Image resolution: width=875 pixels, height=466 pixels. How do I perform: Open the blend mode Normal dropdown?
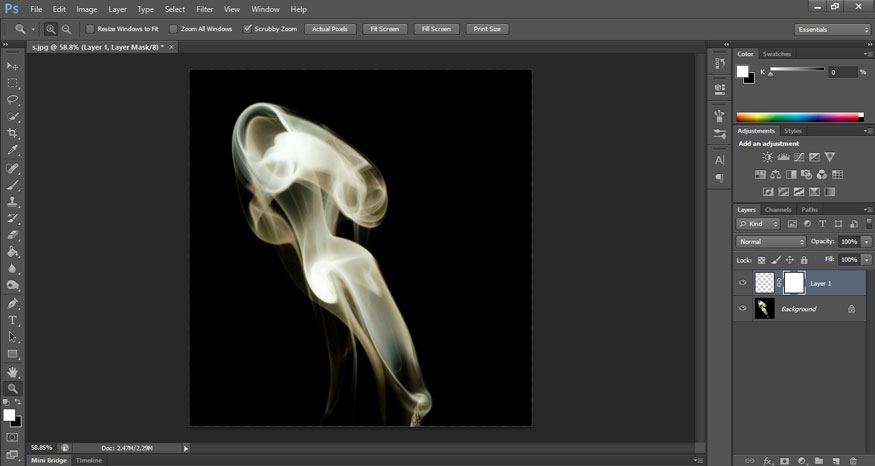pos(771,242)
